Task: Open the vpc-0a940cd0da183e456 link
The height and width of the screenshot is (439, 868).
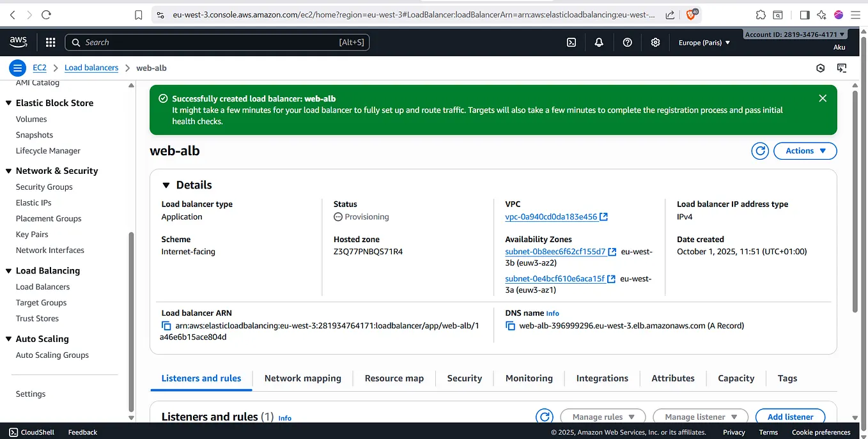Action: point(552,216)
